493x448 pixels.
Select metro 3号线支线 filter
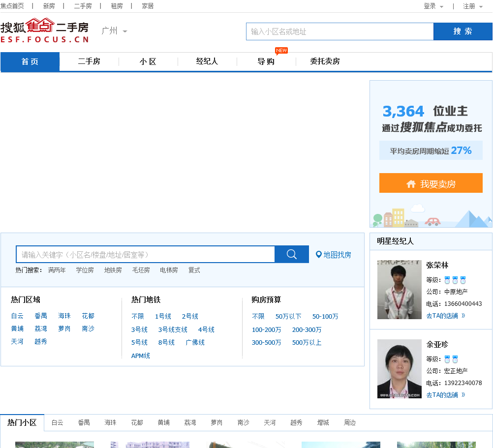click(173, 329)
